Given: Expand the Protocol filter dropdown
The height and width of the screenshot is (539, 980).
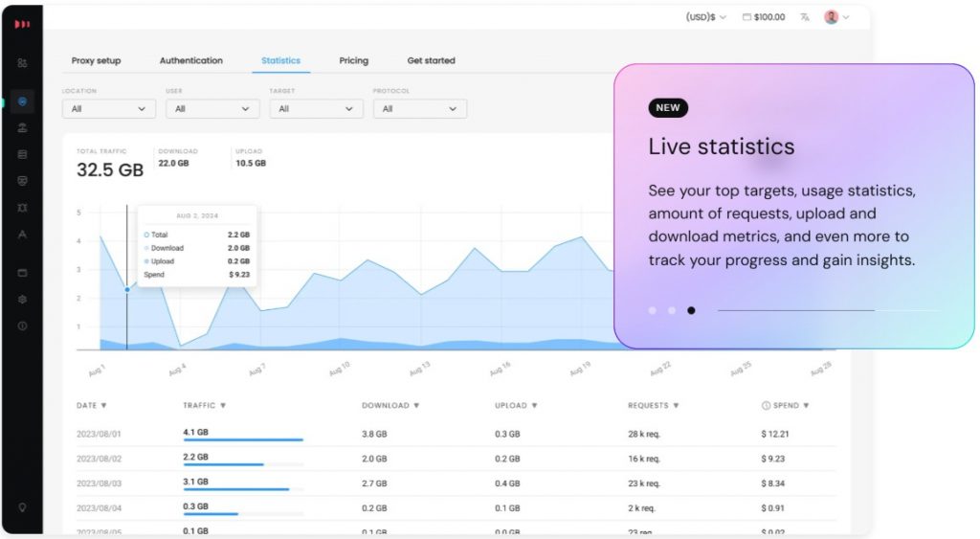Looking at the screenshot, I should point(420,109).
